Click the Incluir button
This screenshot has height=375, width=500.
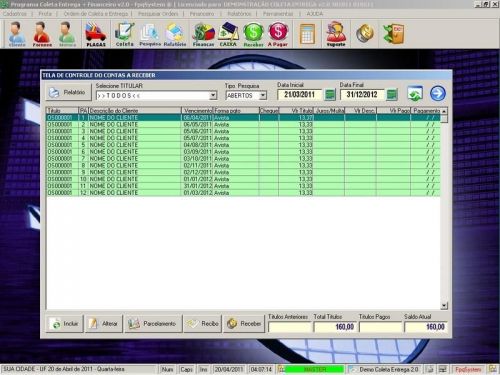pos(64,323)
